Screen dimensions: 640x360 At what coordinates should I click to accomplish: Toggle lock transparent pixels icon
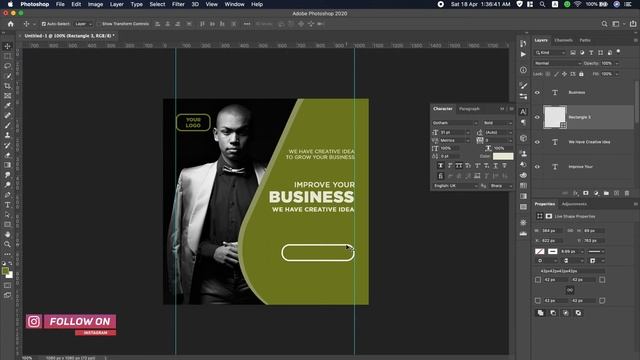(548, 74)
